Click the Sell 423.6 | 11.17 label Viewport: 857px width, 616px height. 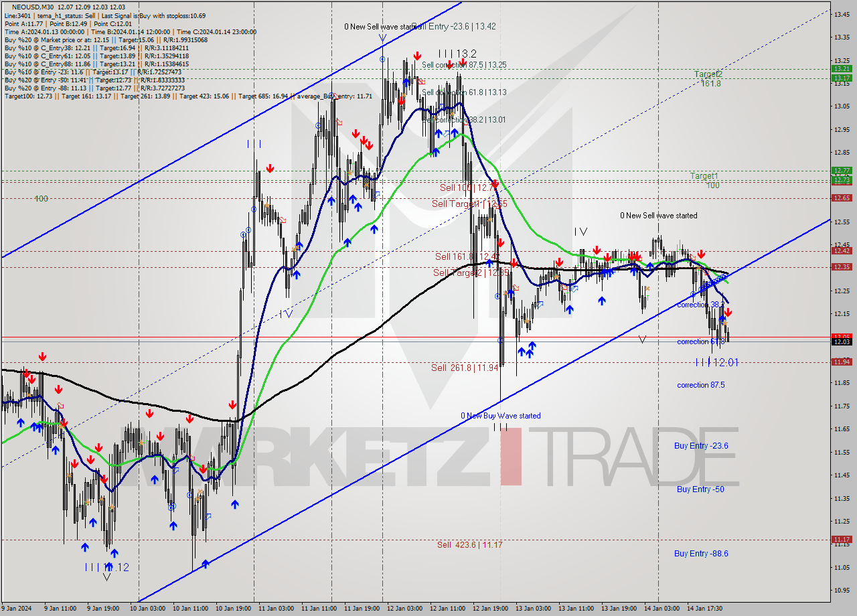click(469, 545)
